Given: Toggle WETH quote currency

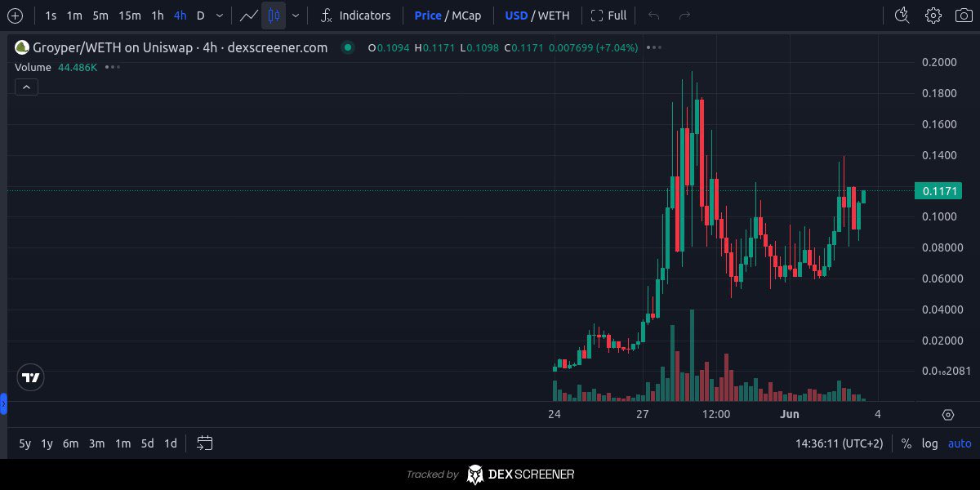Looking at the screenshot, I should pyautogui.click(x=554, y=16).
